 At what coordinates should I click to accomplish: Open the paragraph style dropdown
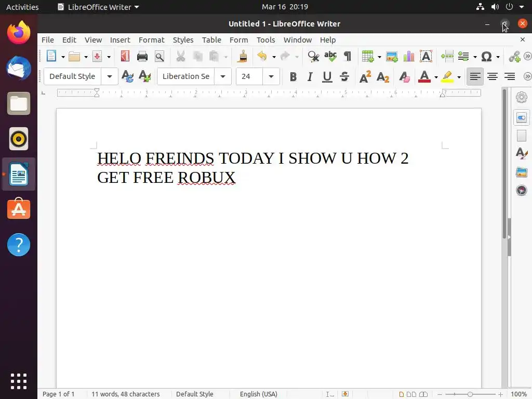(x=110, y=76)
